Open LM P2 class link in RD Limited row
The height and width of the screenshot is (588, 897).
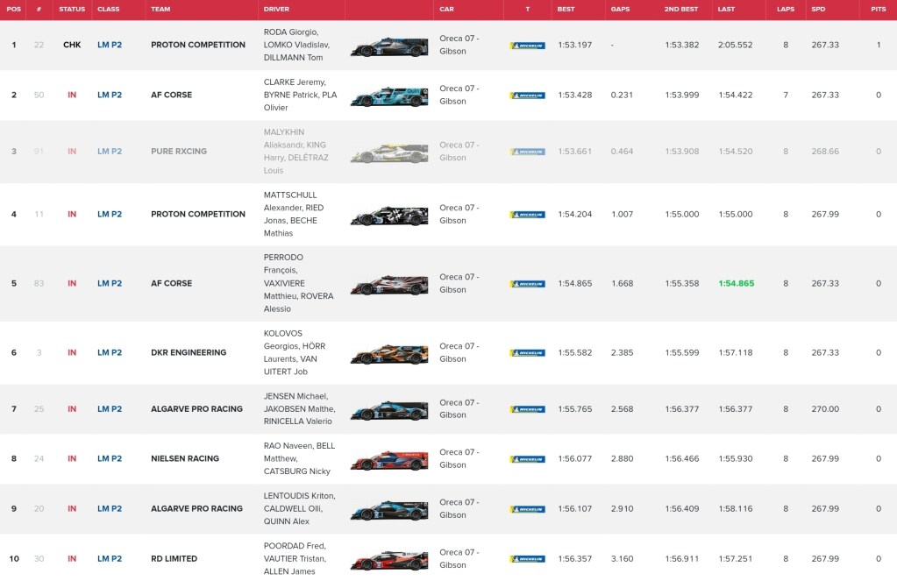[110, 559]
